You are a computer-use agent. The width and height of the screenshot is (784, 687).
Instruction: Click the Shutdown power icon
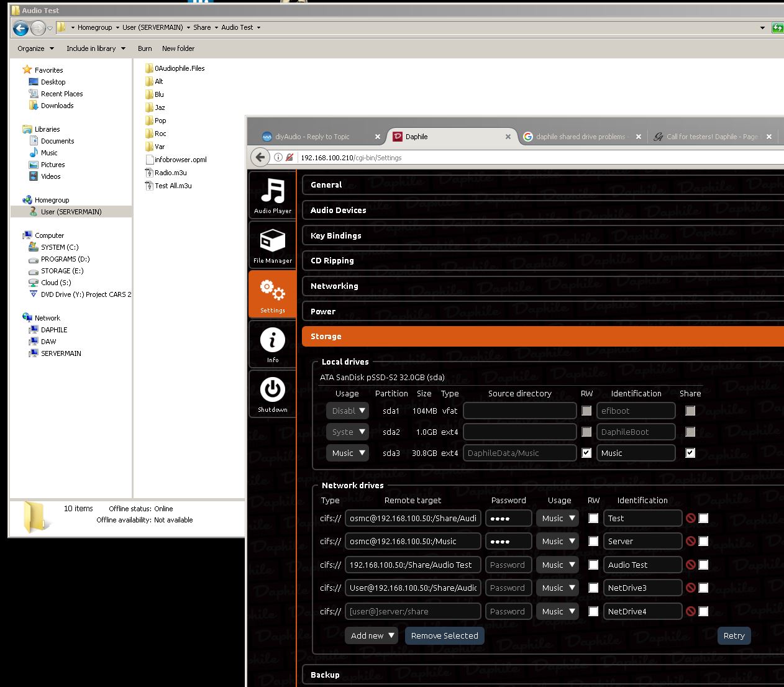pos(272,394)
